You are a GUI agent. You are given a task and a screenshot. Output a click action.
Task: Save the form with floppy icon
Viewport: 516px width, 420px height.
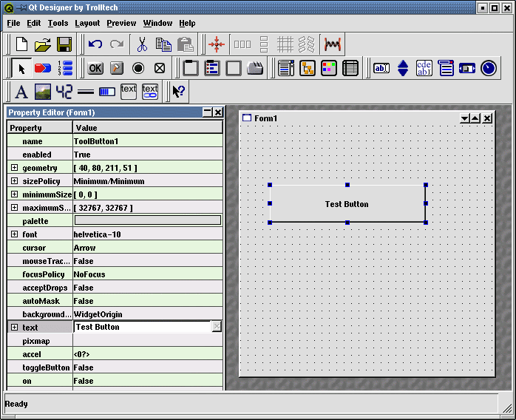coord(64,44)
